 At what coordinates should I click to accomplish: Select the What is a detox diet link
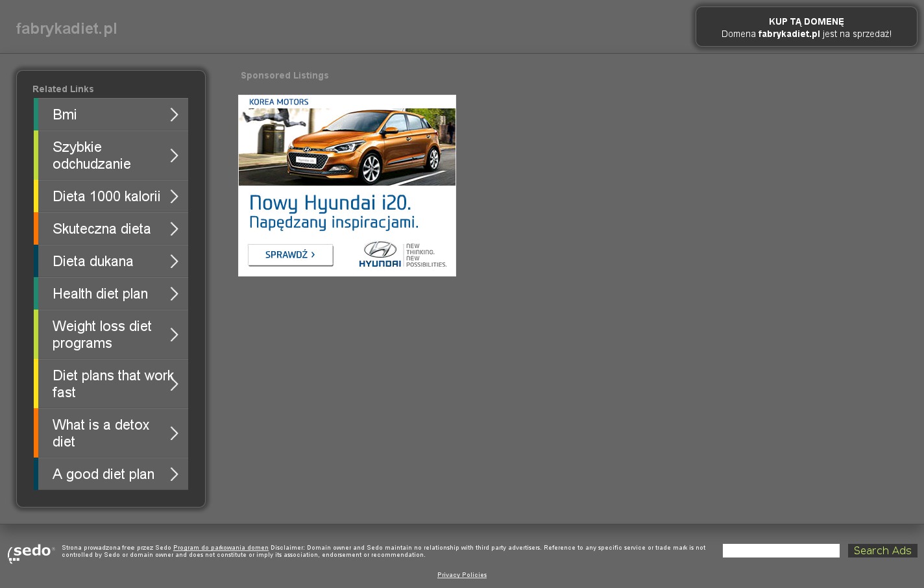tap(101, 434)
